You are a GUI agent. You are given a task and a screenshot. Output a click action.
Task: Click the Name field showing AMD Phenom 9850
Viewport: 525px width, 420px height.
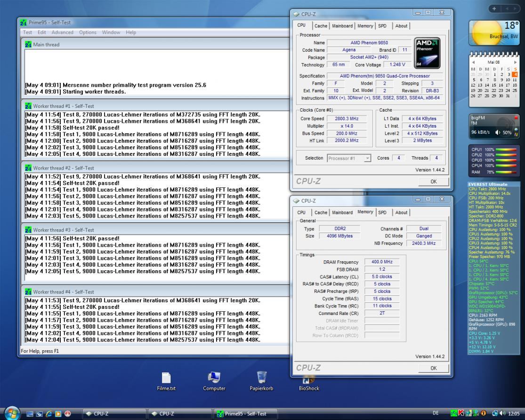click(x=369, y=42)
